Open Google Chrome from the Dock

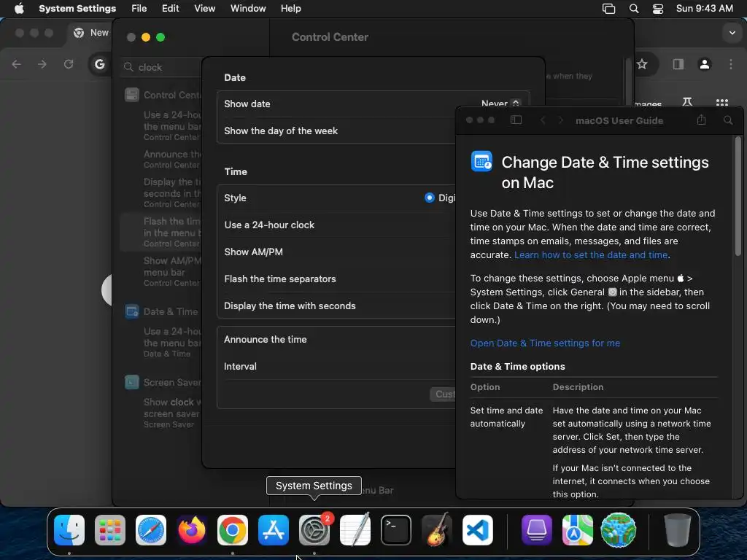click(x=233, y=530)
